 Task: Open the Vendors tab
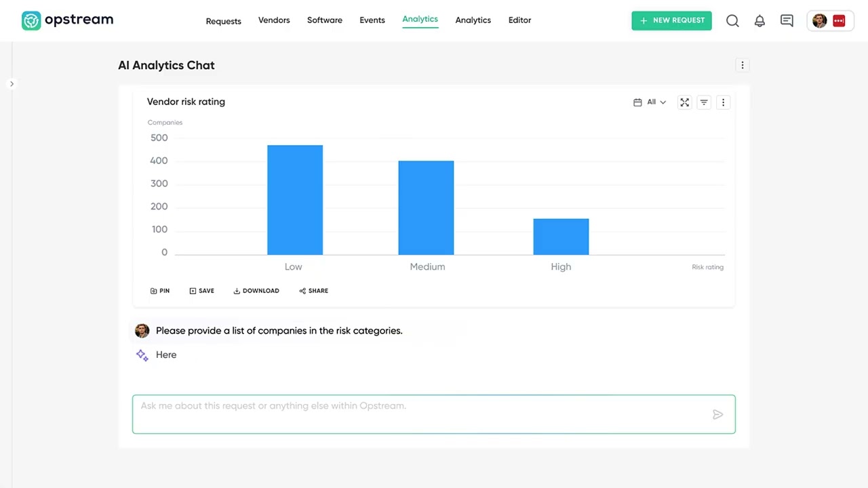274,20
